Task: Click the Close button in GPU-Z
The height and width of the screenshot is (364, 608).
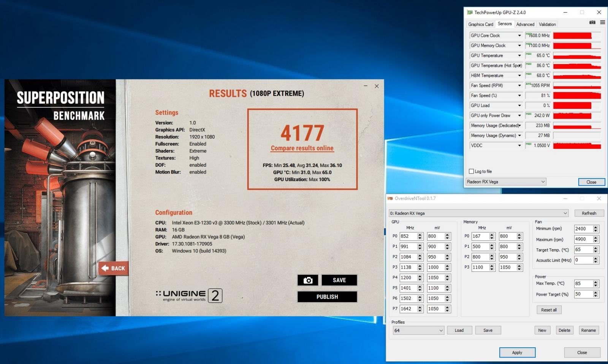Action: 591,182
